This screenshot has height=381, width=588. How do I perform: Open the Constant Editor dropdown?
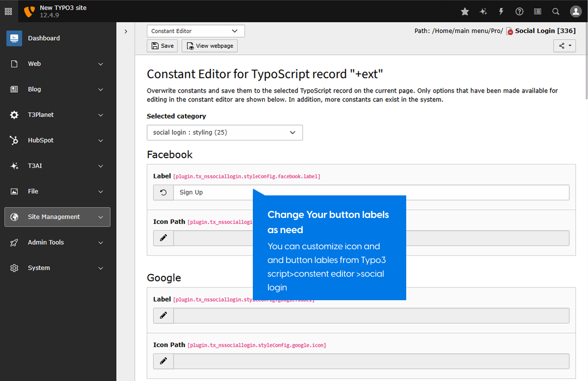pos(196,31)
